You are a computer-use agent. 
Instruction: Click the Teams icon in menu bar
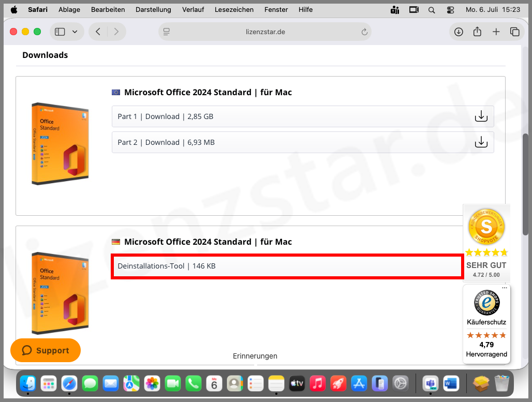point(394,10)
